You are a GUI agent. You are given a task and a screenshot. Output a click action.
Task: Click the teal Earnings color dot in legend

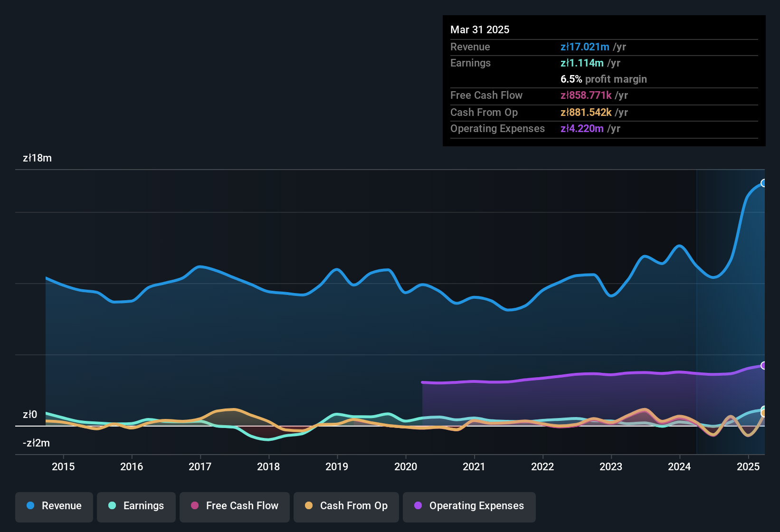pos(112,506)
